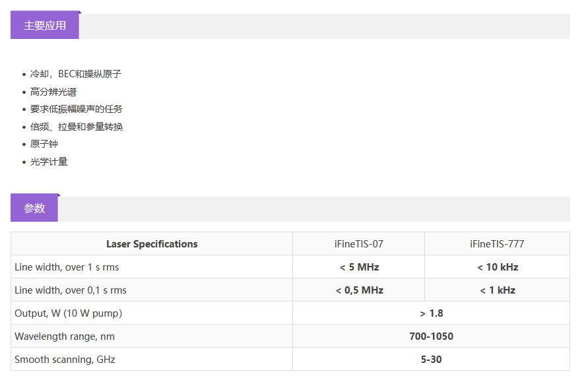This screenshot has height=382, width=588.
Task: Click the 倍频、拉曼和参量转换 bullet text
Action: click(x=77, y=127)
